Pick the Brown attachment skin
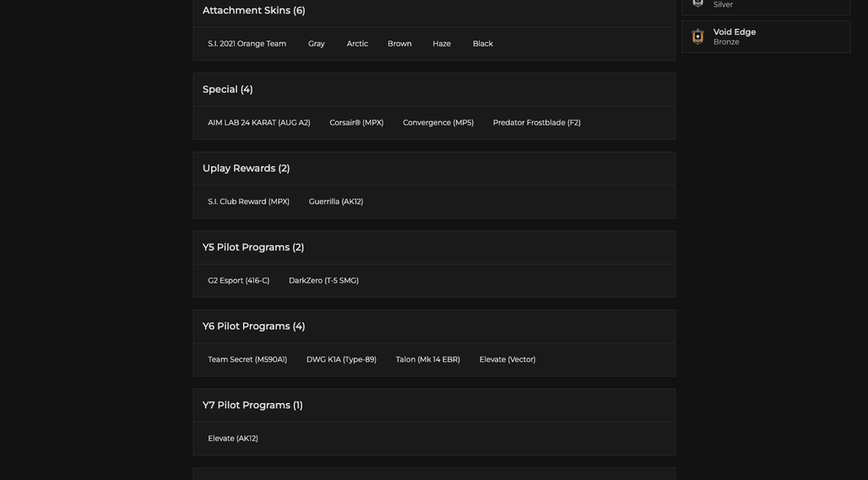This screenshot has height=480, width=868. [x=399, y=44]
